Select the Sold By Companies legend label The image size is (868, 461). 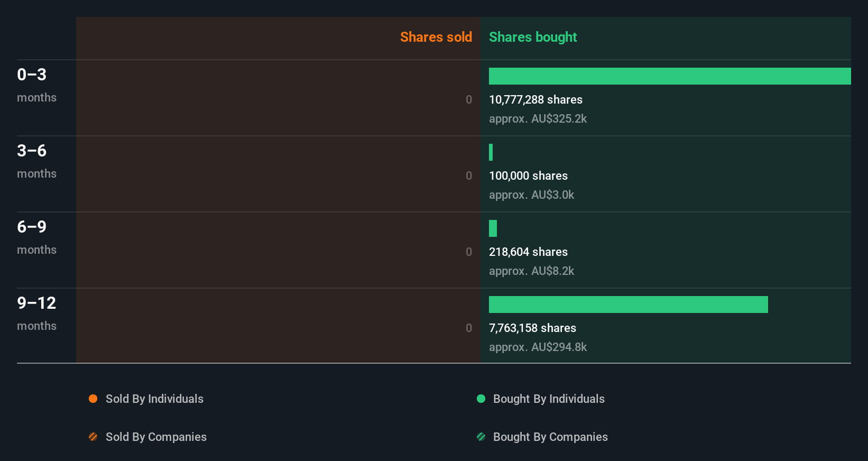coord(156,437)
